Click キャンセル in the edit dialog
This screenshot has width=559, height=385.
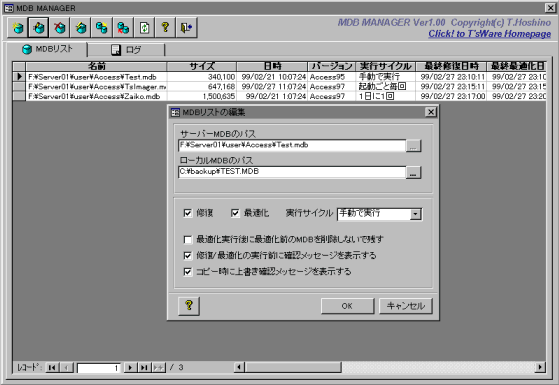tap(406, 306)
